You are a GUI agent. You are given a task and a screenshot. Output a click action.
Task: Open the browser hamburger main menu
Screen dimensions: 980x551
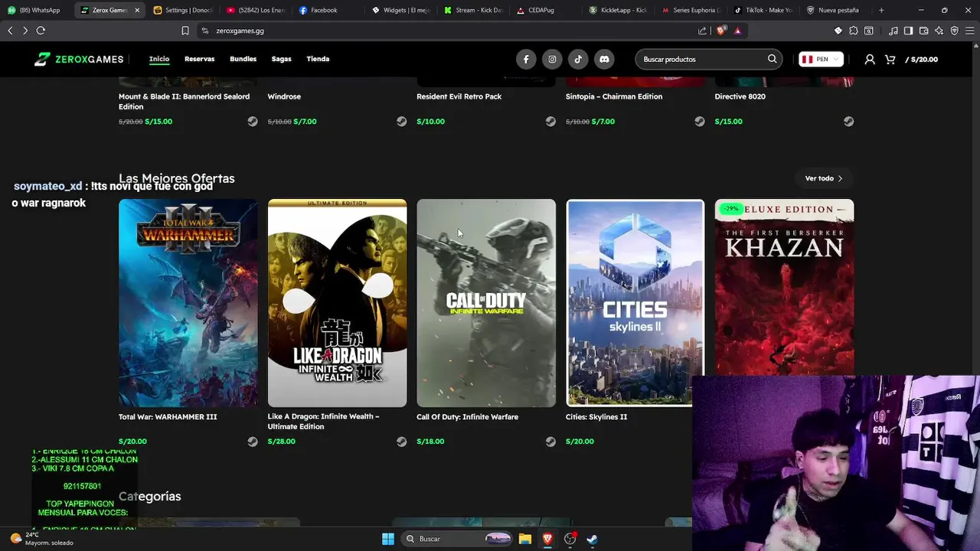[x=969, y=31]
